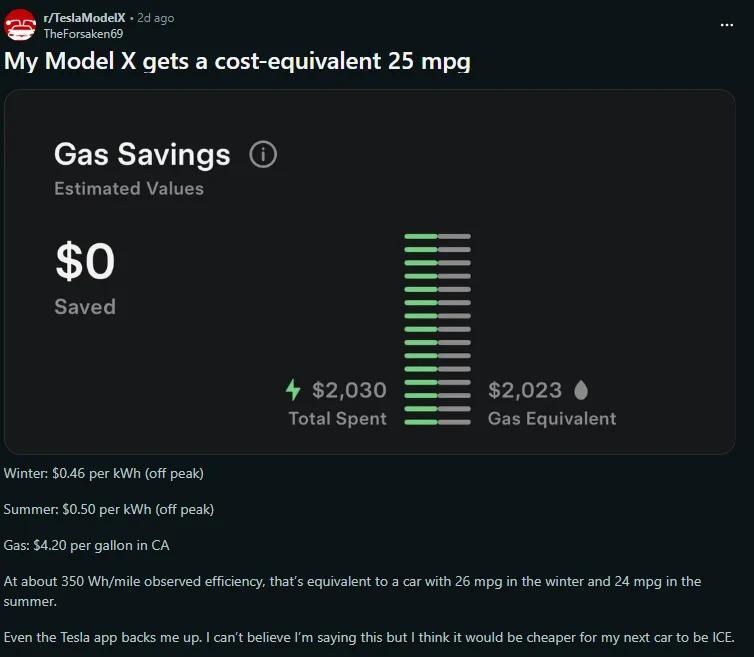The width and height of the screenshot is (754, 657).
Task: Click the $2,030 total spent value
Action: pos(349,390)
